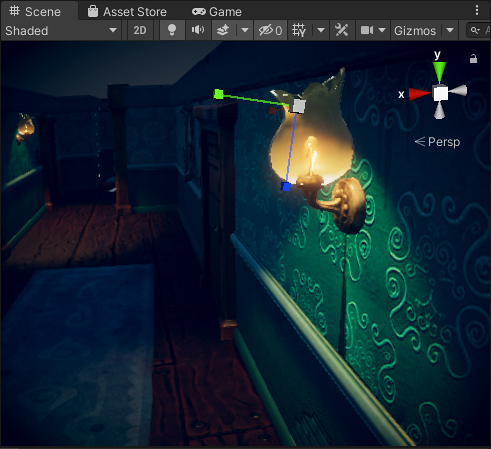Image resolution: width=491 pixels, height=449 pixels.
Task: Toggle 2D view mode
Action: [140, 31]
